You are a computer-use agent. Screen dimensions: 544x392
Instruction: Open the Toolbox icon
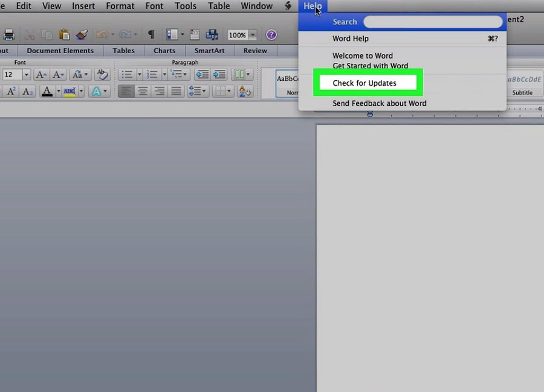(x=194, y=34)
